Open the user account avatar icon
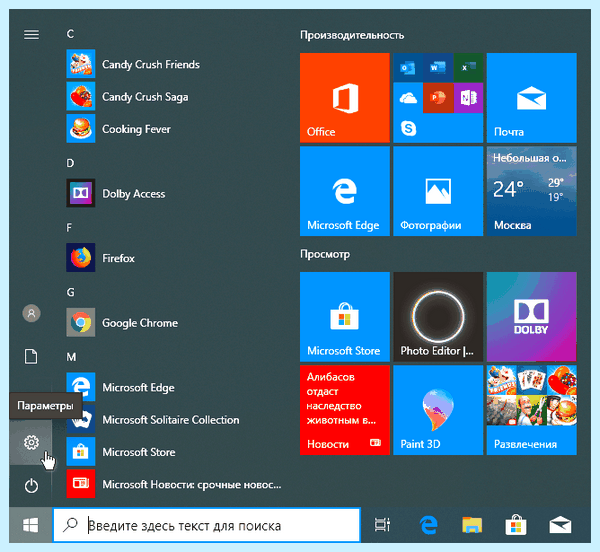The image size is (600, 552). click(x=31, y=313)
